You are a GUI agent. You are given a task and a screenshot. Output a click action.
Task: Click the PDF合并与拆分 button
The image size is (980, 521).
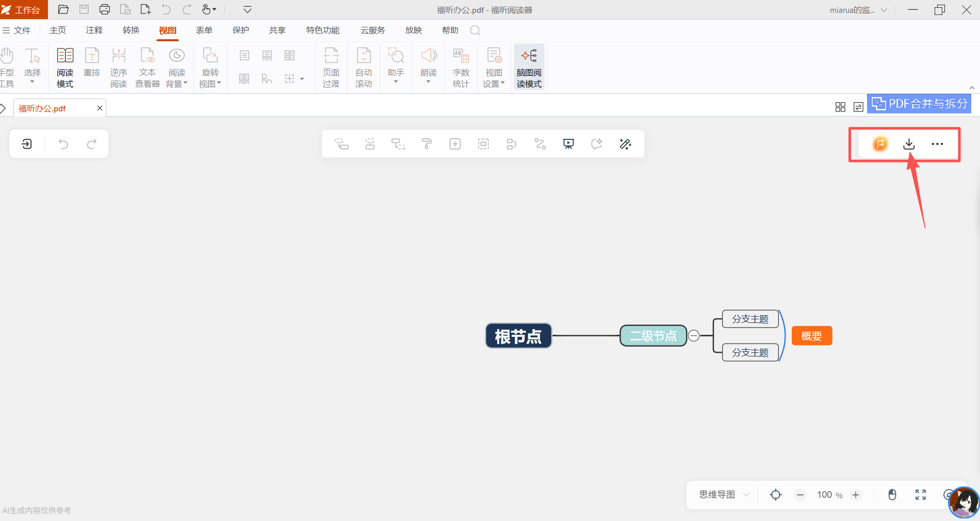pyautogui.click(x=919, y=104)
